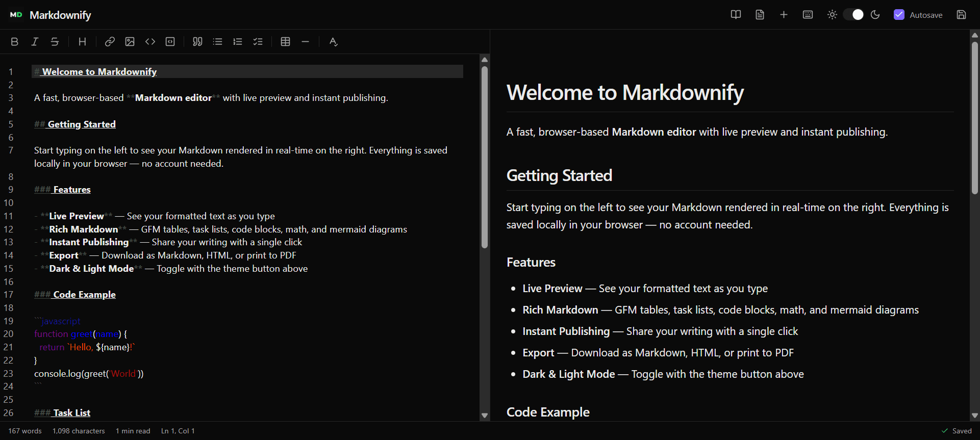
Task: Click the editor scrollbar up arrow
Action: (x=485, y=60)
